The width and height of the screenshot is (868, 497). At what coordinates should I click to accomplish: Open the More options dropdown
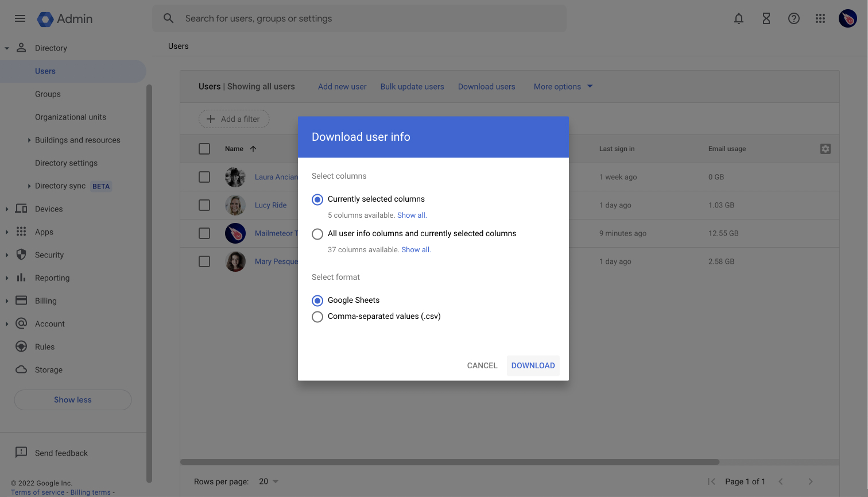pos(563,86)
